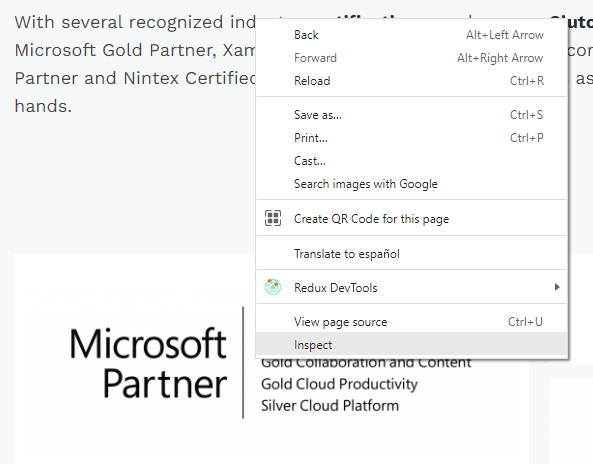Select Create QR Code for this page
Image resolution: width=593 pixels, height=464 pixels.
411,219
